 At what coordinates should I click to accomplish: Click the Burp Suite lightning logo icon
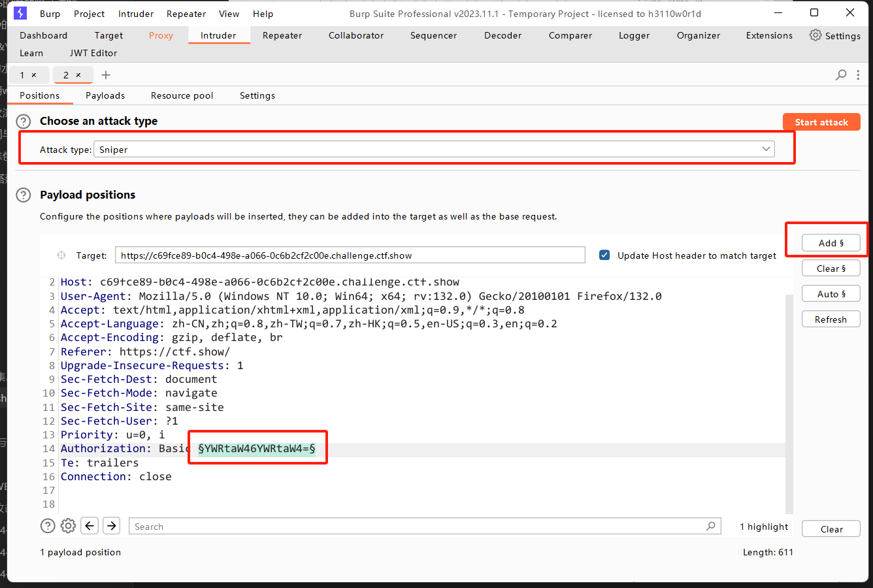click(x=20, y=13)
